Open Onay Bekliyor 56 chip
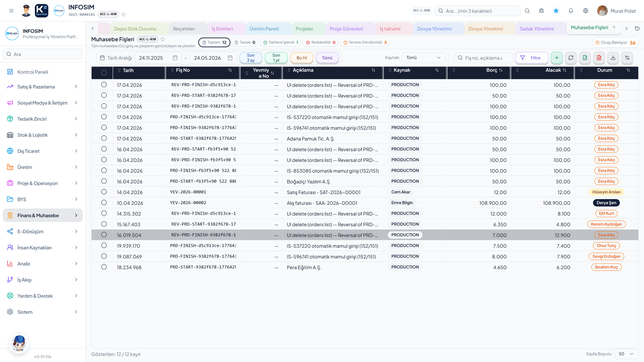Image resolution: width=644 pixels, height=362 pixels. coord(615,42)
